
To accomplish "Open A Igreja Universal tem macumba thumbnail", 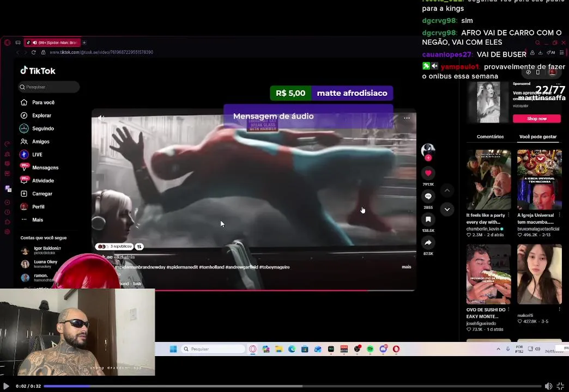I will 539,180.
